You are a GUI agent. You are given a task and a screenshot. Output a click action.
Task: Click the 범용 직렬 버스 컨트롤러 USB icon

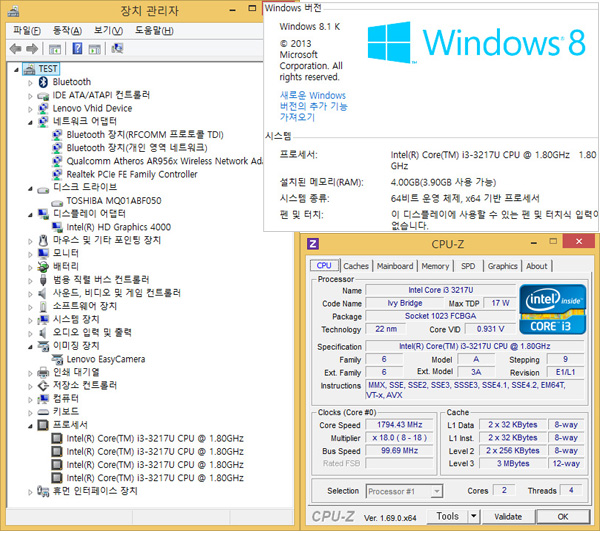pyautogui.click(x=43, y=280)
